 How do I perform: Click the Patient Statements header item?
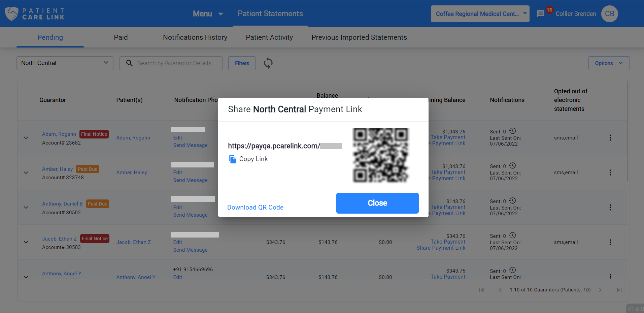point(270,14)
